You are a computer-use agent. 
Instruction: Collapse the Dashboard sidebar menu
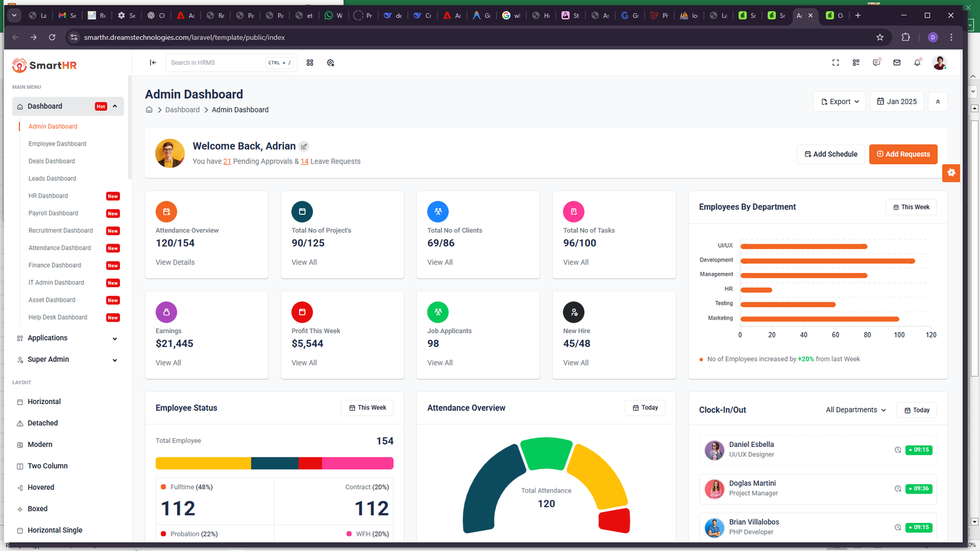click(x=115, y=107)
